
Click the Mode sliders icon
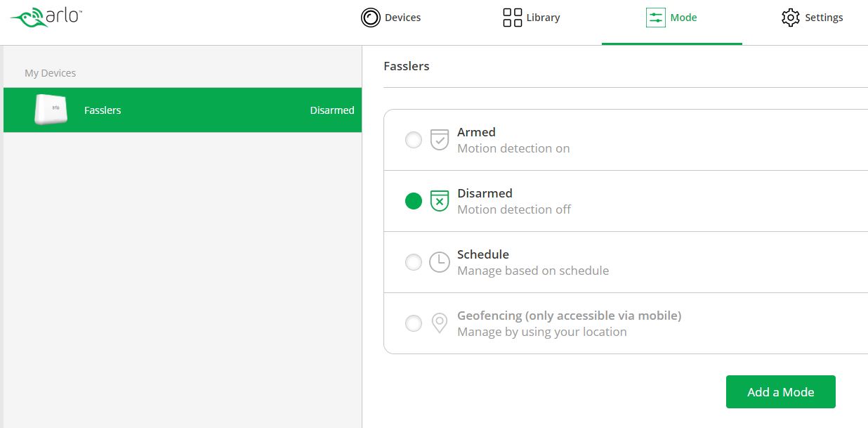655,18
